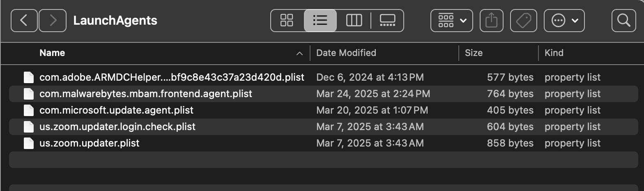Select us.zoom.updater.login.check.plist
Viewport: 644px width, 191px height.
pyautogui.click(x=117, y=127)
